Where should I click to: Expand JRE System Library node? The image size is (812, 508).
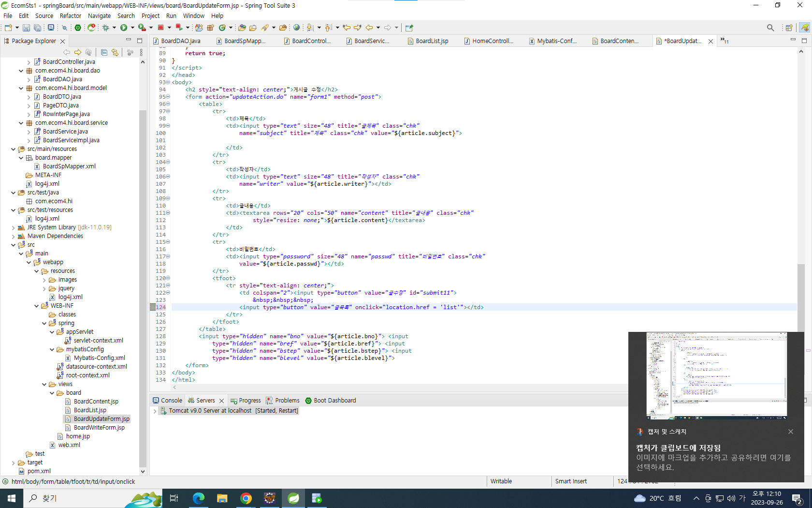coord(13,227)
